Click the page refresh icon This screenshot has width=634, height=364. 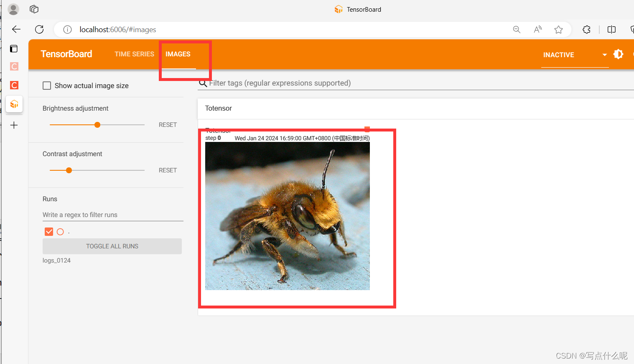pyautogui.click(x=39, y=29)
